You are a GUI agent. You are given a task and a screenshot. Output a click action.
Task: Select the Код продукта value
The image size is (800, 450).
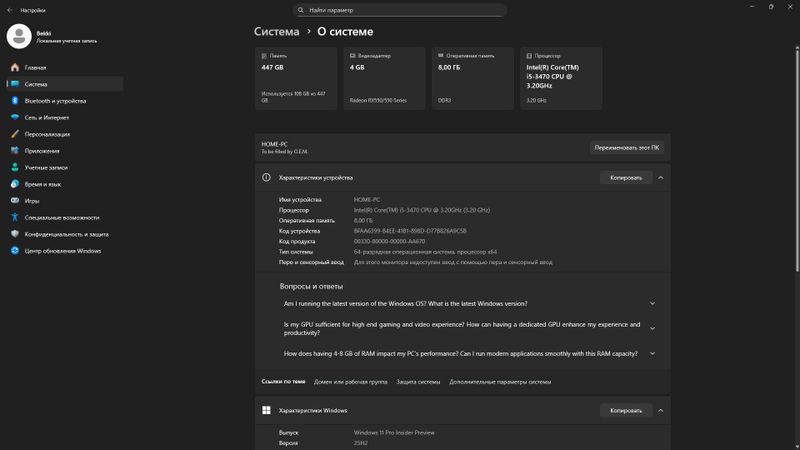click(x=389, y=241)
